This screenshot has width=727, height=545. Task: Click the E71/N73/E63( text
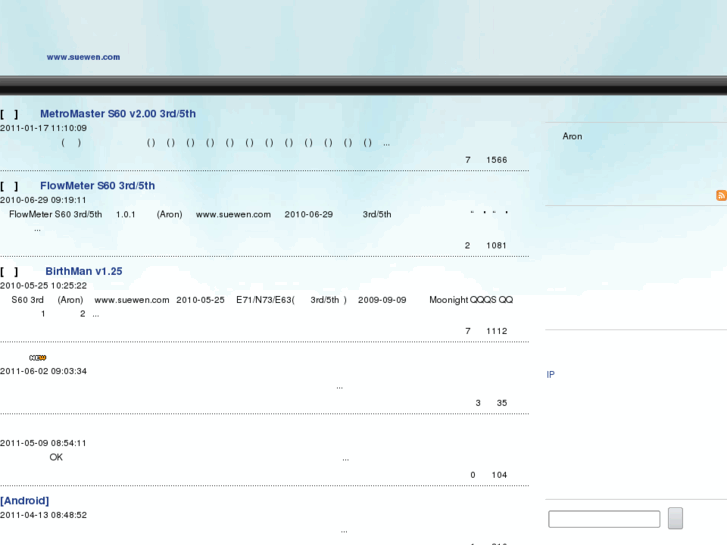265,300
